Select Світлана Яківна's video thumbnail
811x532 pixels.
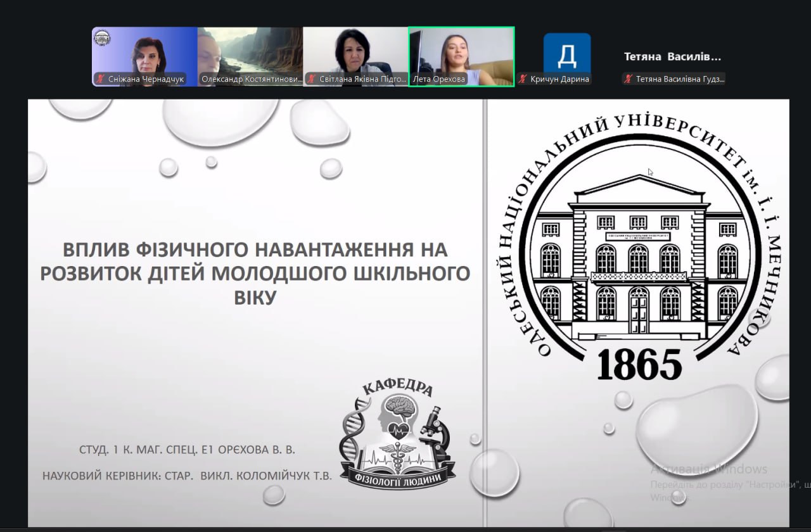tap(355, 56)
